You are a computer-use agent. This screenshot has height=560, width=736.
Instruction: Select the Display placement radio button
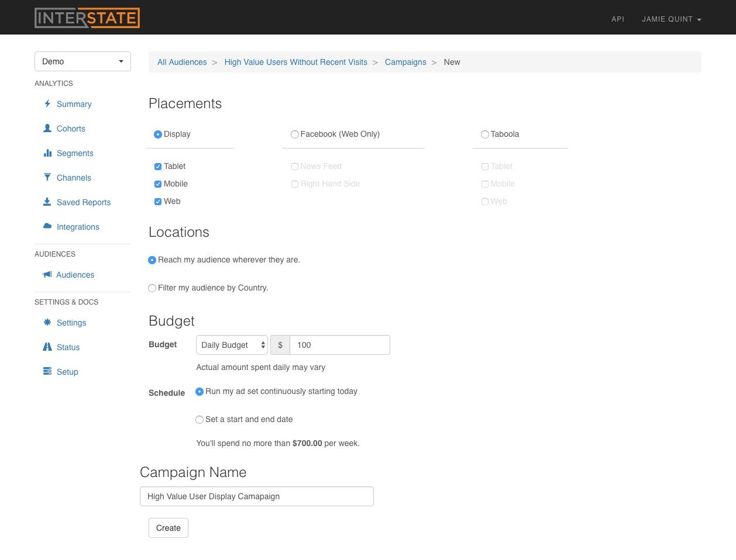pos(158,134)
